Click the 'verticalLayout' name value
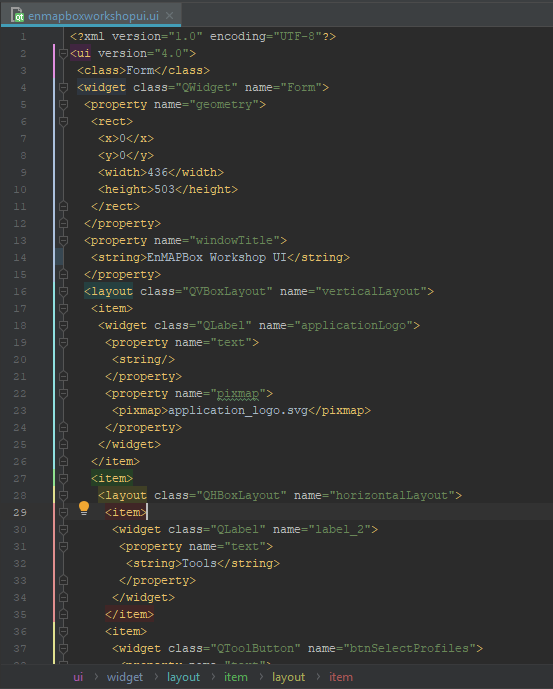The height and width of the screenshot is (689, 553). (371, 291)
